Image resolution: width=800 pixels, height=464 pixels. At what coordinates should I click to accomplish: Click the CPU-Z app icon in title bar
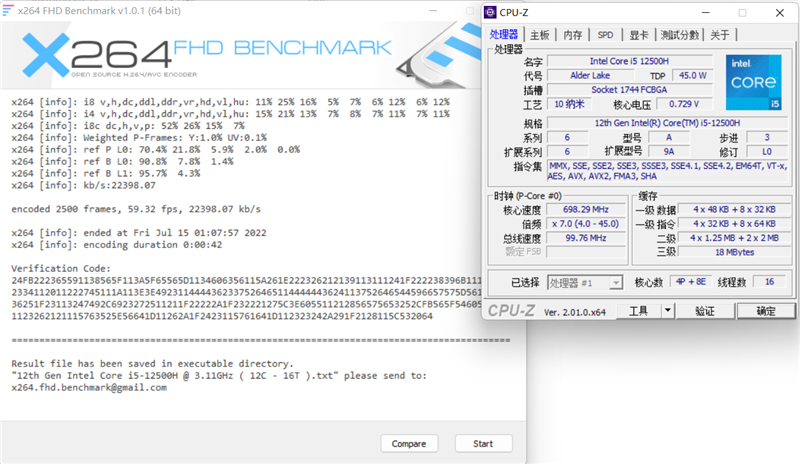[x=490, y=12]
